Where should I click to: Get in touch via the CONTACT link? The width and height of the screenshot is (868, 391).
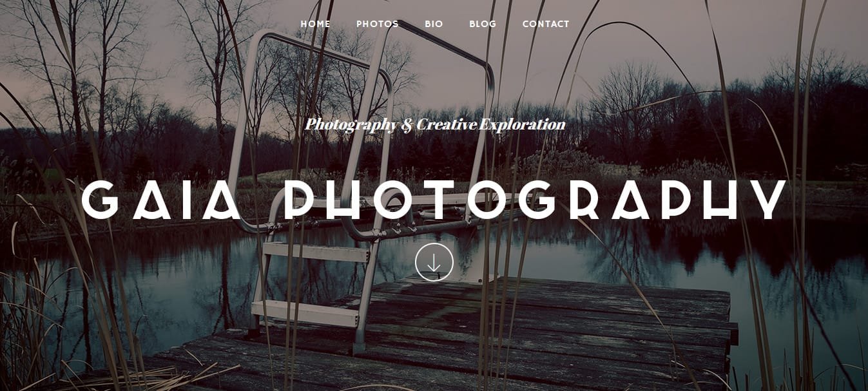pos(546,24)
